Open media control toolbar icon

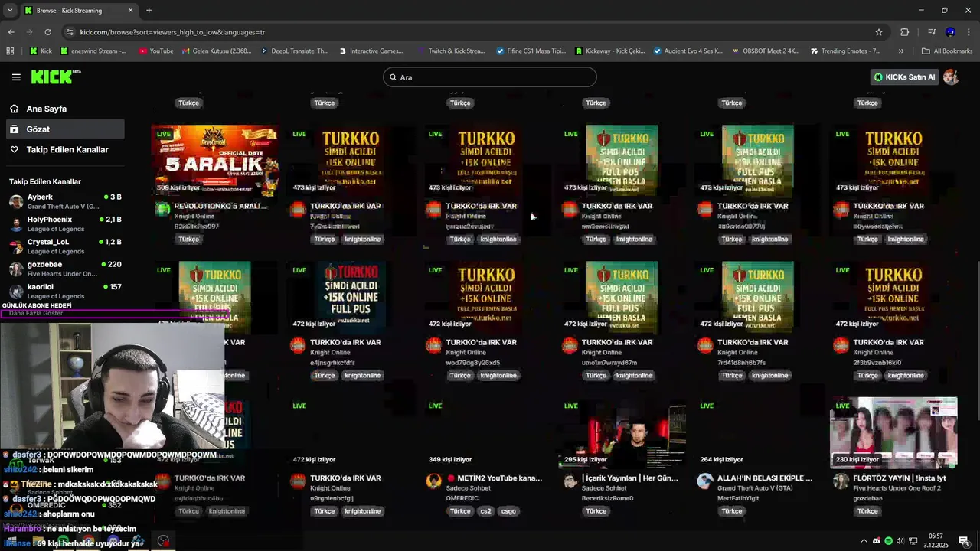pyautogui.click(x=932, y=32)
